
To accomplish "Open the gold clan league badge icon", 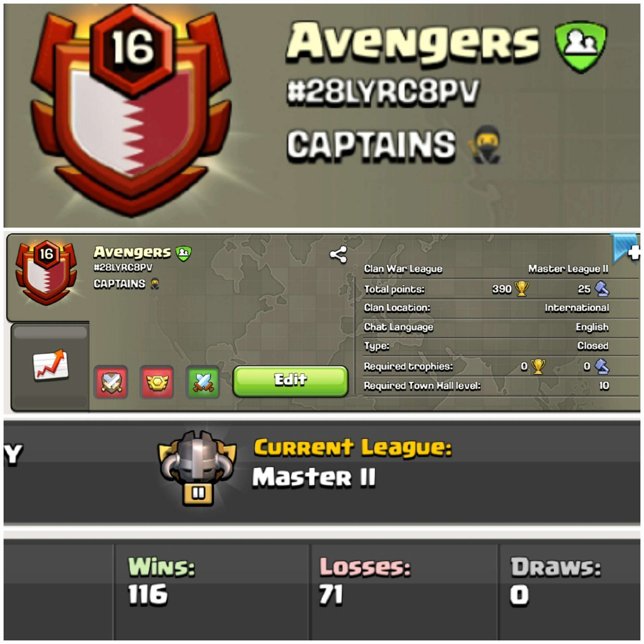I will point(157,382).
